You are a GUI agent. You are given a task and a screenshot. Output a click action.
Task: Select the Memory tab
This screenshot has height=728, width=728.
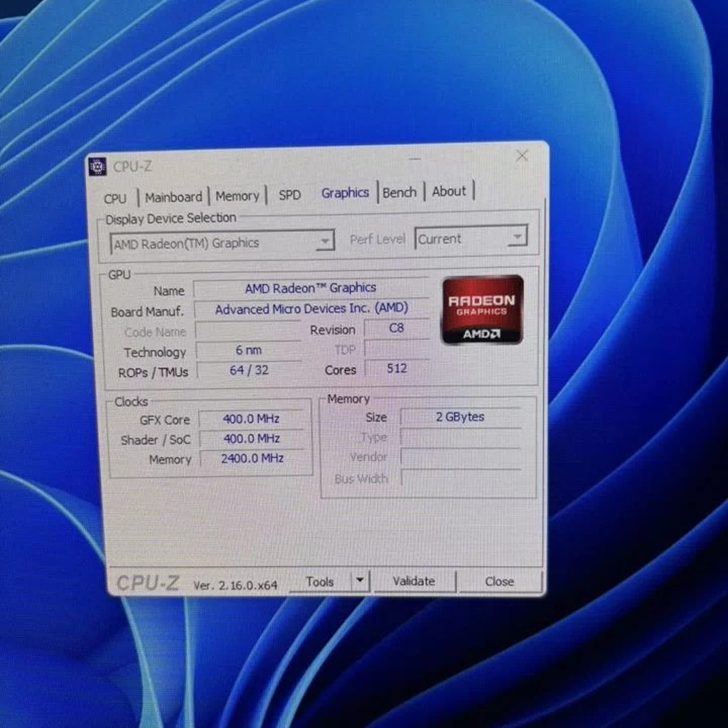click(237, 196)
